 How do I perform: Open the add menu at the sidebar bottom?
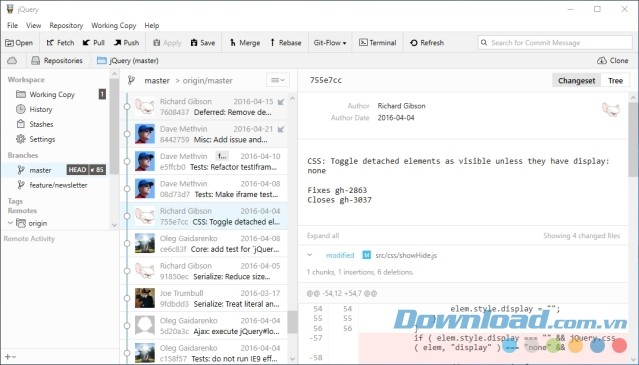coord(10,357)
